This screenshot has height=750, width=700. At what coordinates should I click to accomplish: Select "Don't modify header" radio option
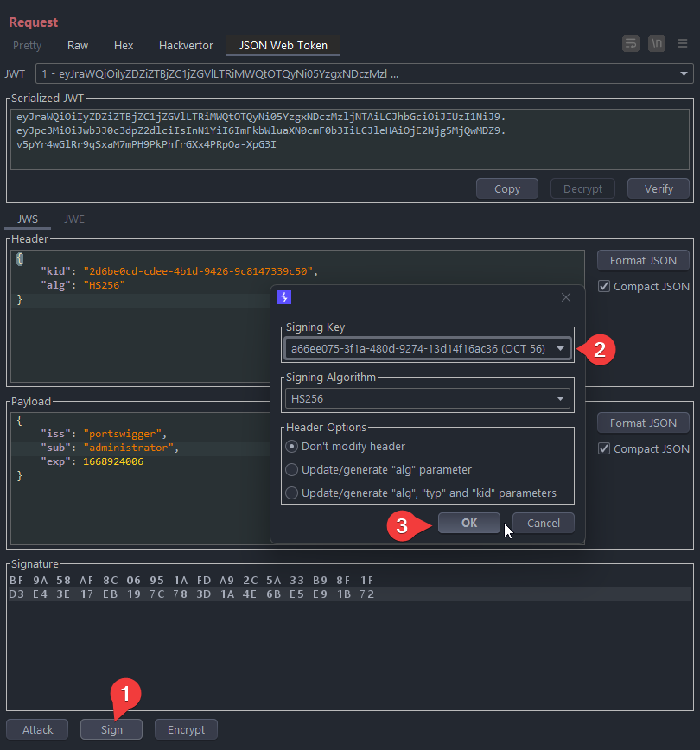(291, 447)
